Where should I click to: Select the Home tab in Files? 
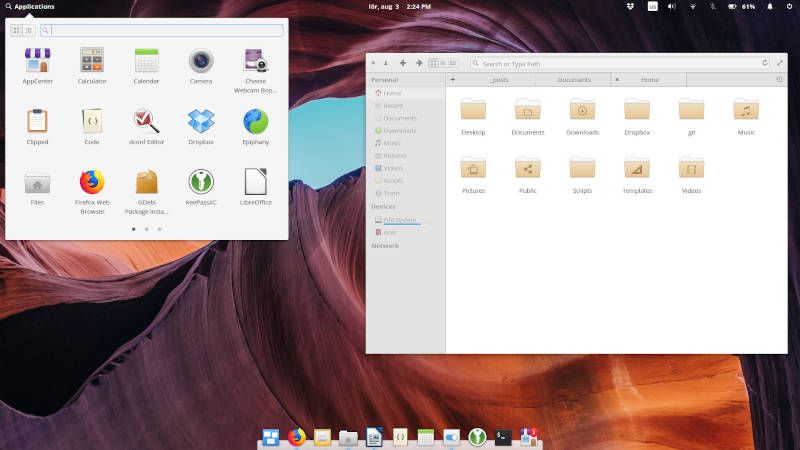649,80
